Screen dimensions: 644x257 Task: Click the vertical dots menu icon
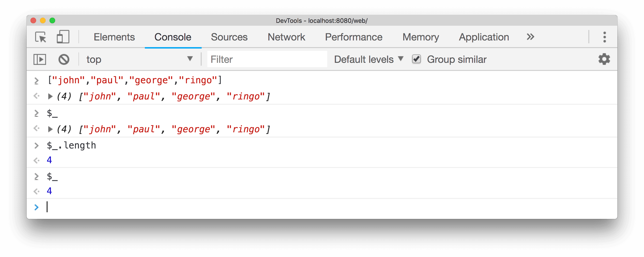coord(604,37)
